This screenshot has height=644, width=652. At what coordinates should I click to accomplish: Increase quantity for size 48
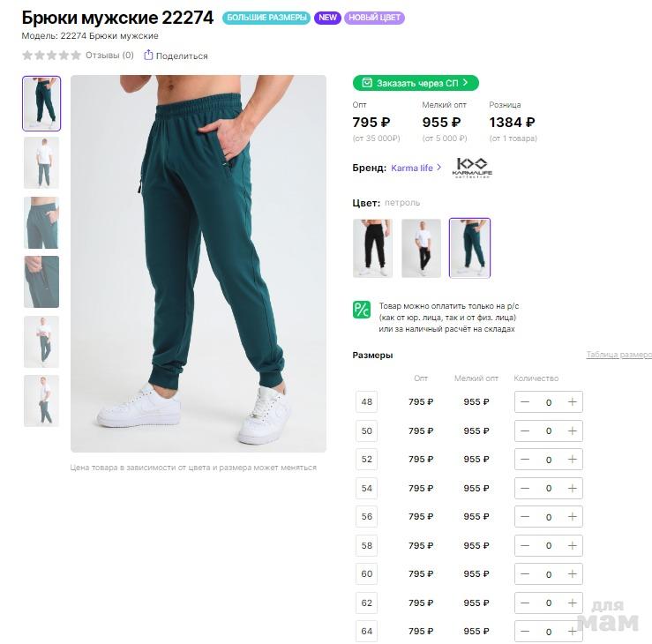click(x=573, y=402)
